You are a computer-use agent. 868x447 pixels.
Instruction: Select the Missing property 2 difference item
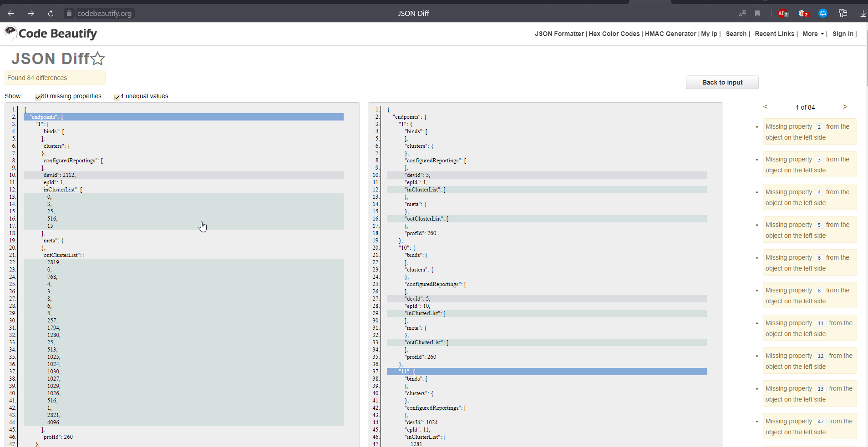point(810,131)
